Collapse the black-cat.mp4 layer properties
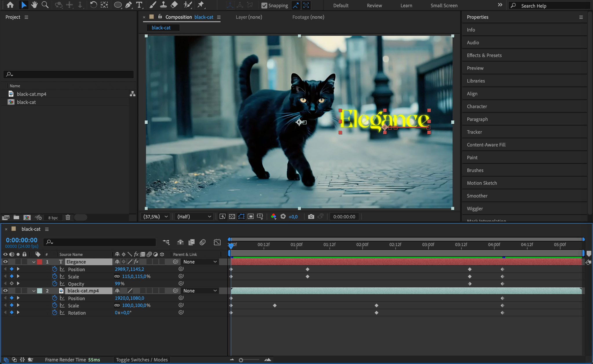593x364 pixels. tap(34, 291)
